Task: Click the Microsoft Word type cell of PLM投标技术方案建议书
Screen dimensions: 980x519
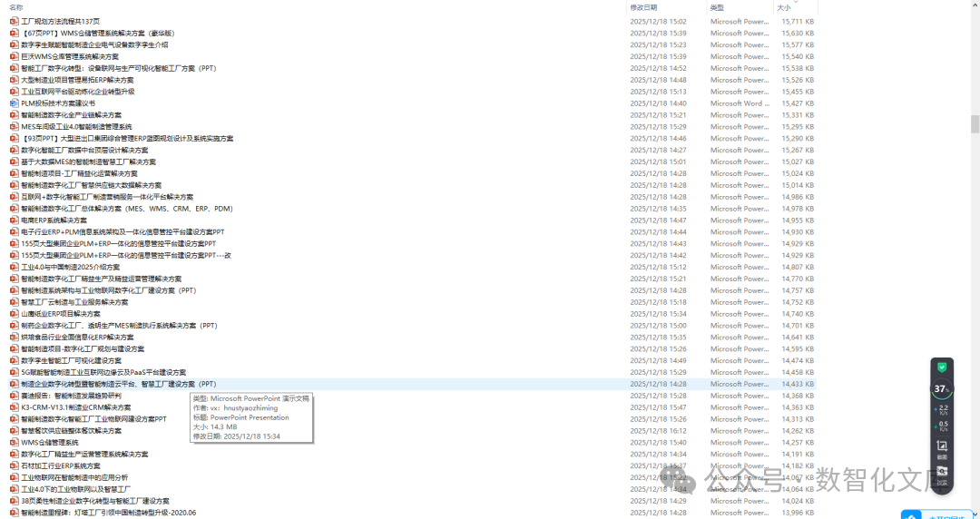Action: tap(740, 103)
